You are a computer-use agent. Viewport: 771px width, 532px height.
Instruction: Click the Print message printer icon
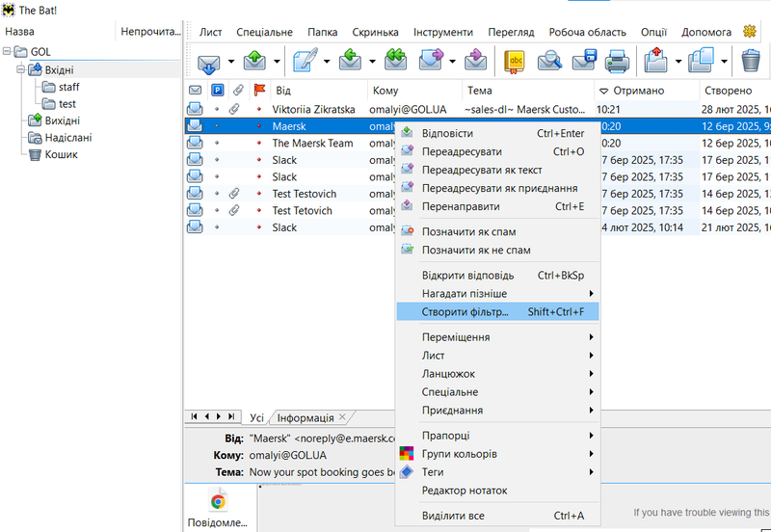point(617,62)
